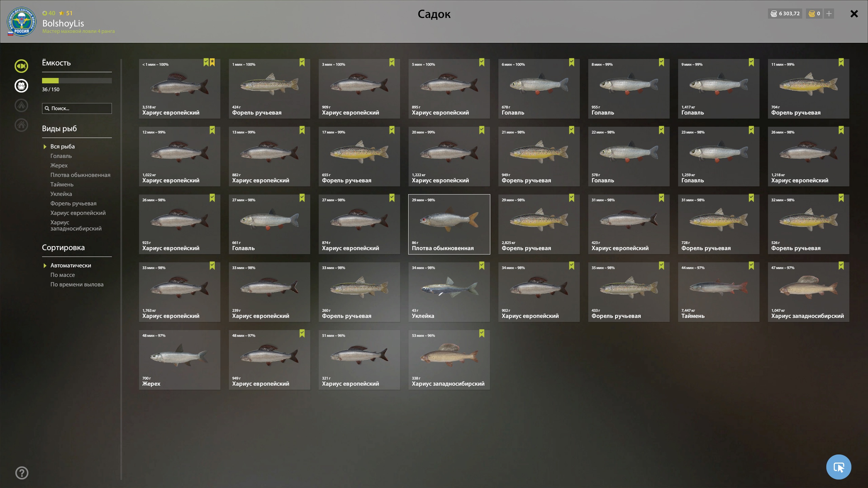The width and height of the screenshot is (868, 488).
Task: Click the home base sidebar icon
Action: coord(21,125)
